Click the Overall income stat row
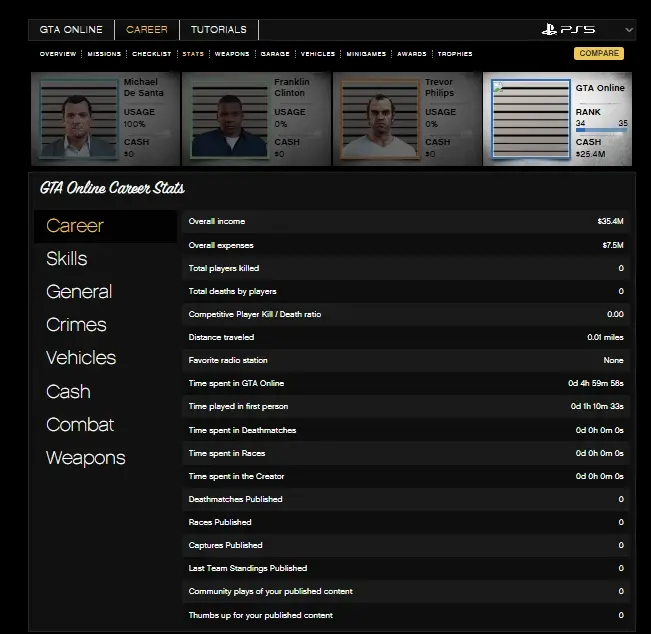This screenshot has width=651, height=634. (x=406, y=221)
